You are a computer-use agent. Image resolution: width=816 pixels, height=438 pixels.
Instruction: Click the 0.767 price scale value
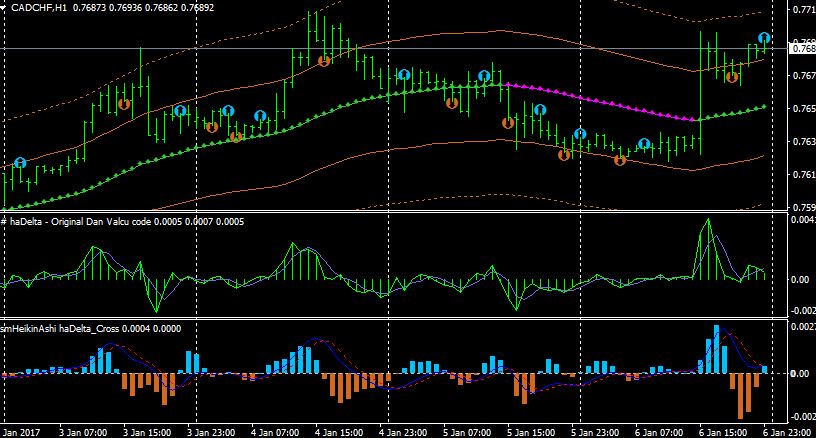pos(804,75)
